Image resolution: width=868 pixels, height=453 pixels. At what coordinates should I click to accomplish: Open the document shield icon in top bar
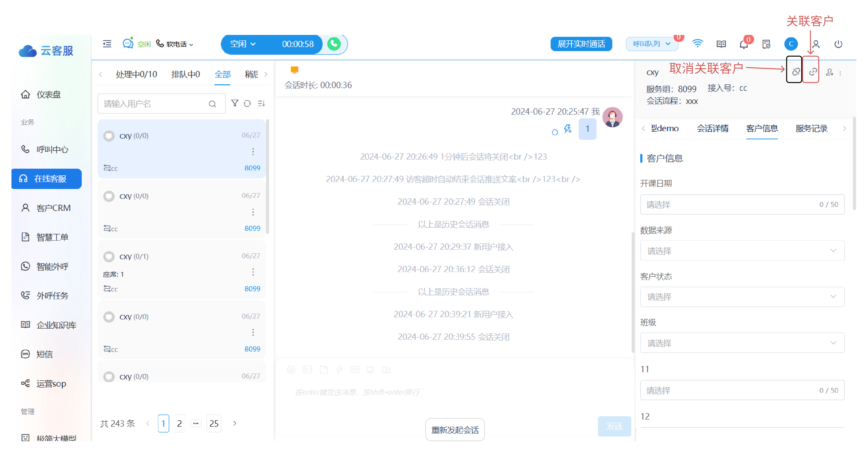point(766,44)
